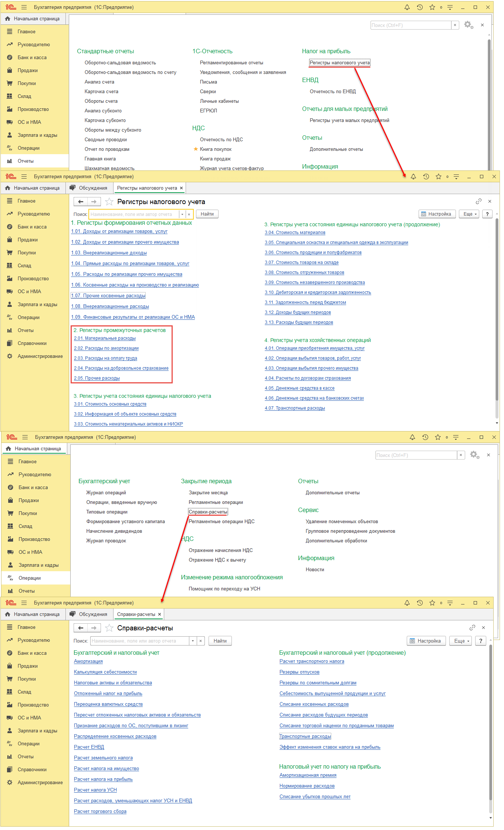The image size is (504, 830).
Task: Copy link icon in Регистры налогового учета
Action: coord(478,201)
